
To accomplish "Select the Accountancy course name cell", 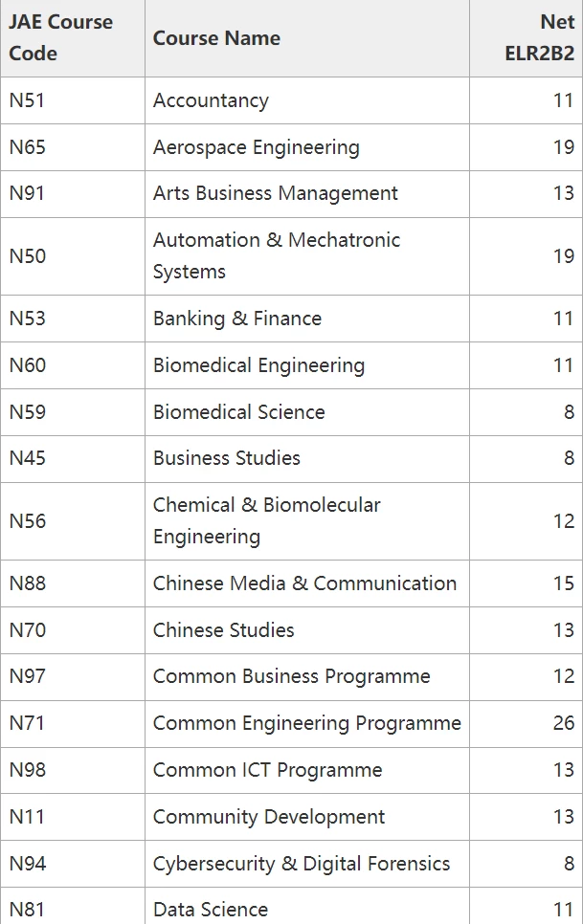I will (307, 100).
